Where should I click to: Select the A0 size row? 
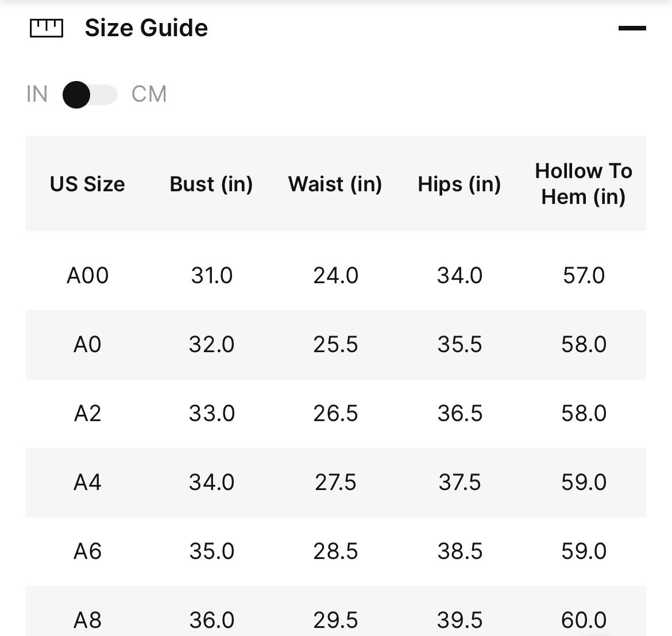pos(87,345)
